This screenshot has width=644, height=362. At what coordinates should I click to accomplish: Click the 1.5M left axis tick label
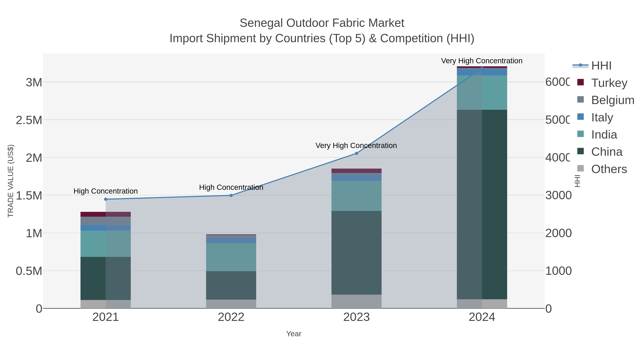point(29,196)
